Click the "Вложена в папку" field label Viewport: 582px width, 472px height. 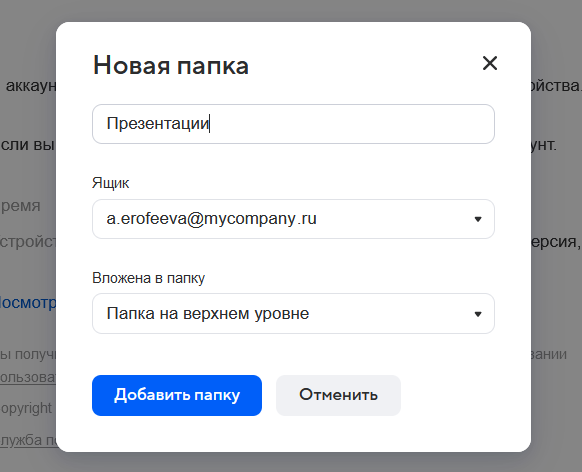pos(148,278)
